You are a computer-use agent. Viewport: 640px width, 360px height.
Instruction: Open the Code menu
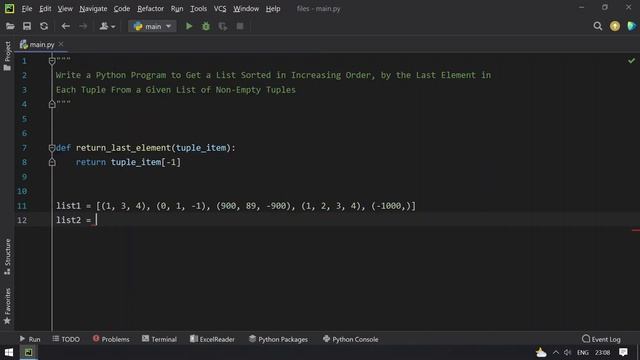122,9
